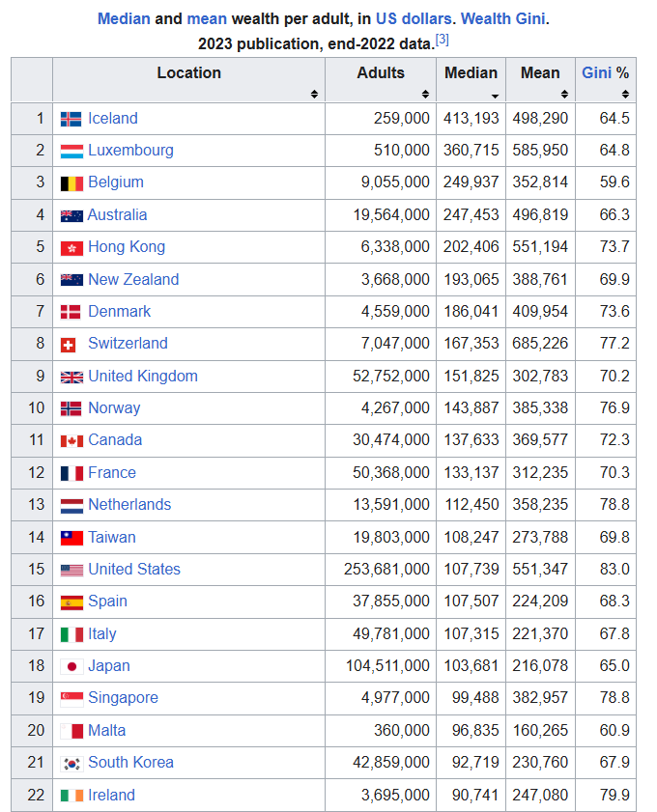Click the Spain flag icon
Viewport: 657px width, 812px height.
71,602
